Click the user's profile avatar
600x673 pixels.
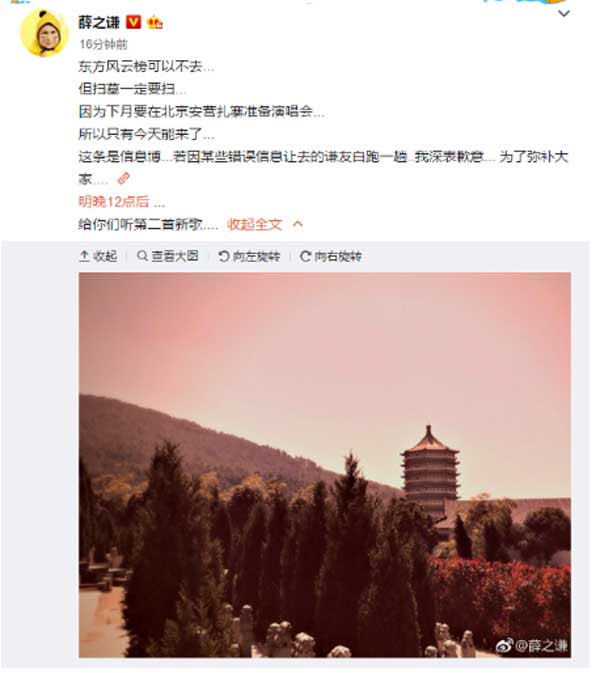click(44, 33)
